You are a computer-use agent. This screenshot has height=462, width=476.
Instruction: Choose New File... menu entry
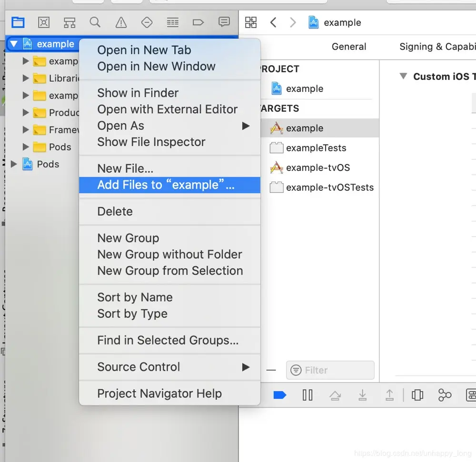[x=170, y=168]
